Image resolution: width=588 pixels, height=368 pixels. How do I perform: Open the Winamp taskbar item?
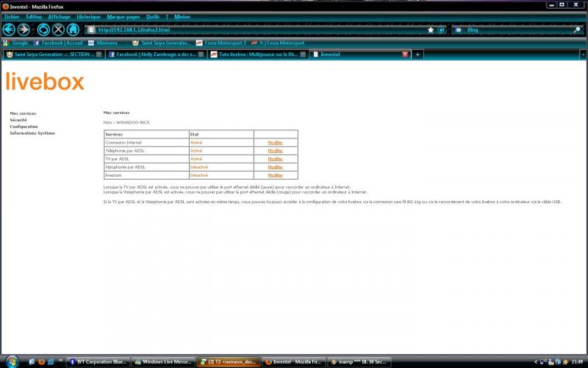pyautogui.click(x=359, y=362)
